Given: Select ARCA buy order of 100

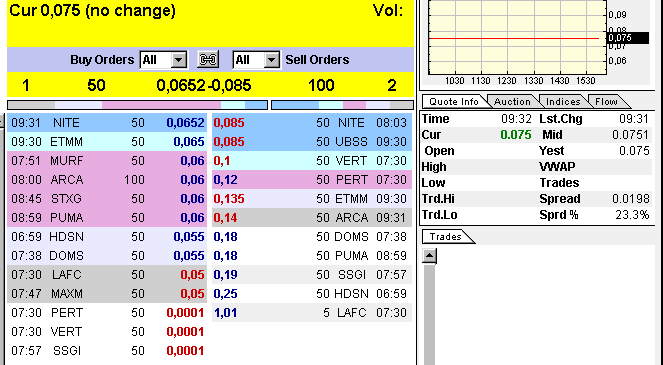Looking at the screenshot, I should tap(107, 180).
